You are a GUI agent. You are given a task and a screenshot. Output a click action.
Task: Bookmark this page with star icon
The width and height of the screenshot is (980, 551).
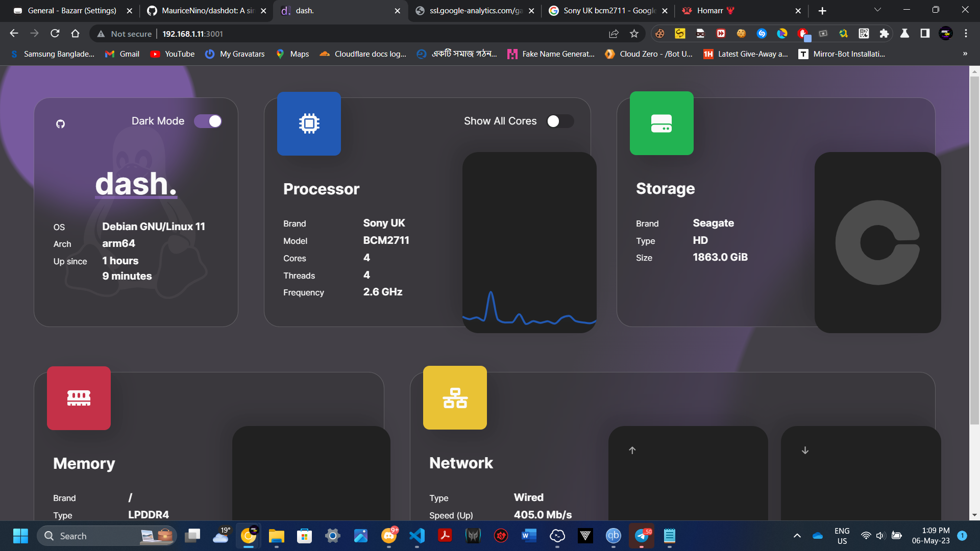634,34
